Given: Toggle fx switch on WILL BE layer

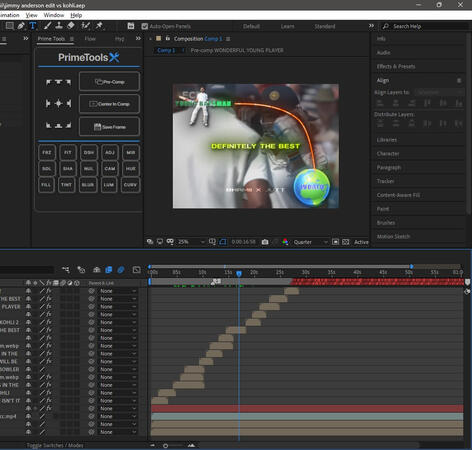Looking at the screenshot, I should 49,361.
